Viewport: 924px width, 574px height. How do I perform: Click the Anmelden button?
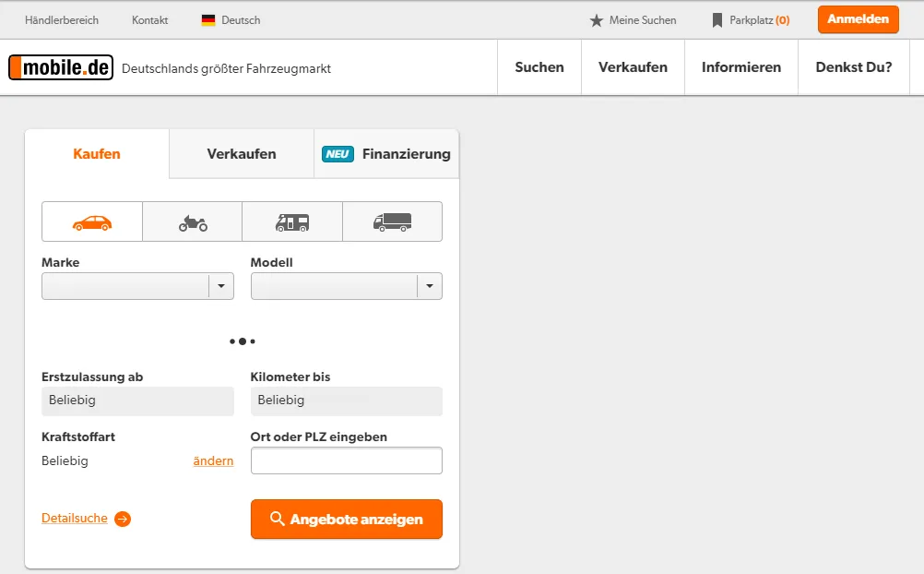pyautogui.click(x=858, y=19)
